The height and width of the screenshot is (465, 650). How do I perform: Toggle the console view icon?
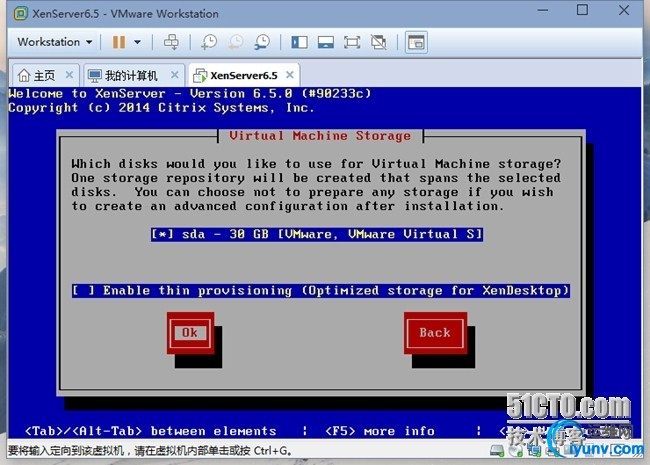[416, 42]
